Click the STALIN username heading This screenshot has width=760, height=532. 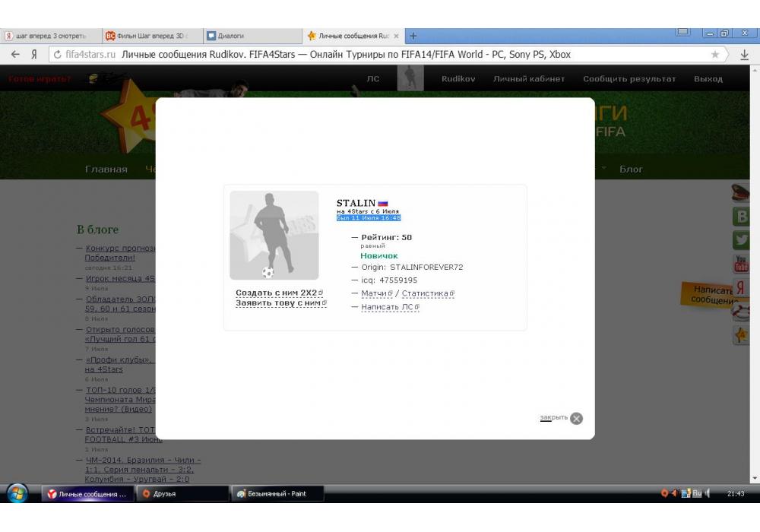click(356, 202)
